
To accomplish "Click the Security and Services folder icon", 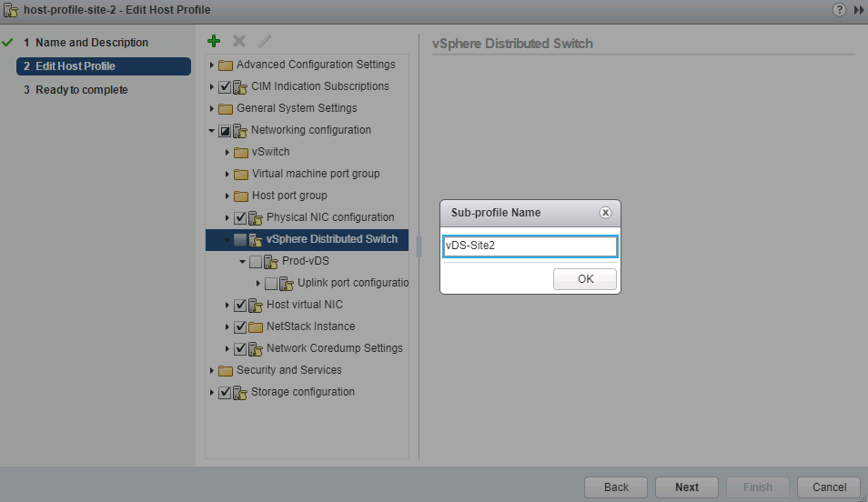I will (226, 371).
